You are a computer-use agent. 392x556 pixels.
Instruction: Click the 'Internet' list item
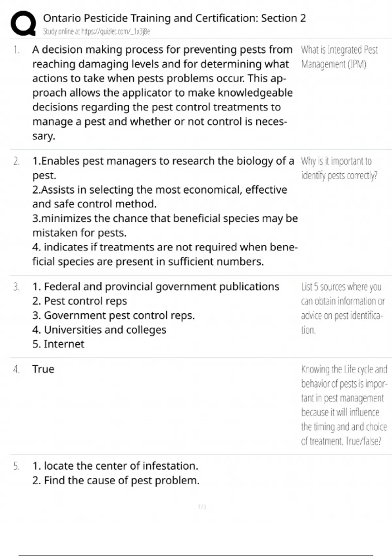pos(58,344)
